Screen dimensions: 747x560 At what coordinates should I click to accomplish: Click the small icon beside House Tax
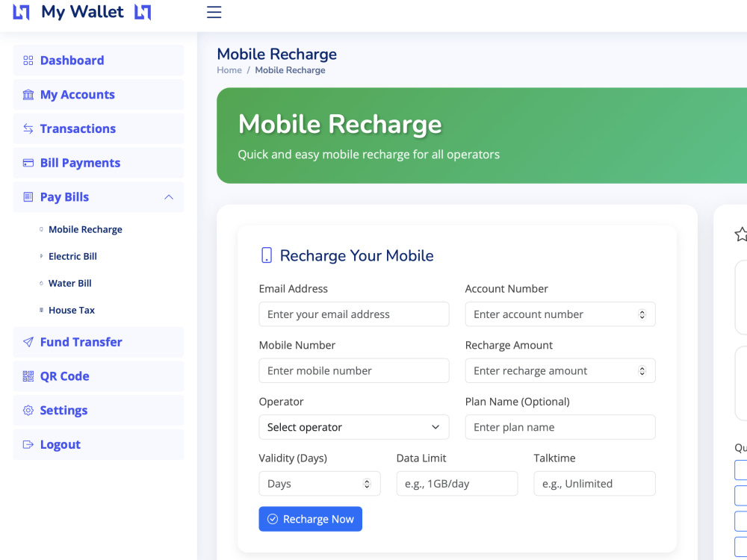point(41,310)
